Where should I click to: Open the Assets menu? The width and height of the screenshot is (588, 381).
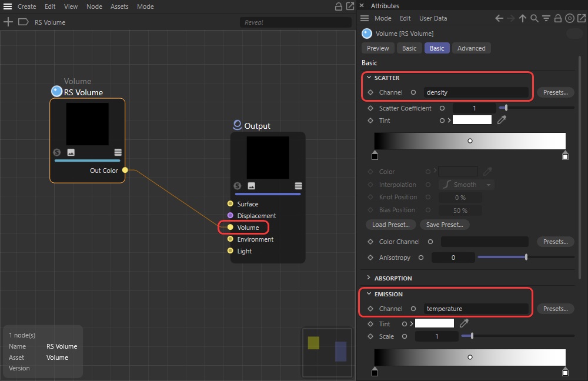[x=119, y=6]
